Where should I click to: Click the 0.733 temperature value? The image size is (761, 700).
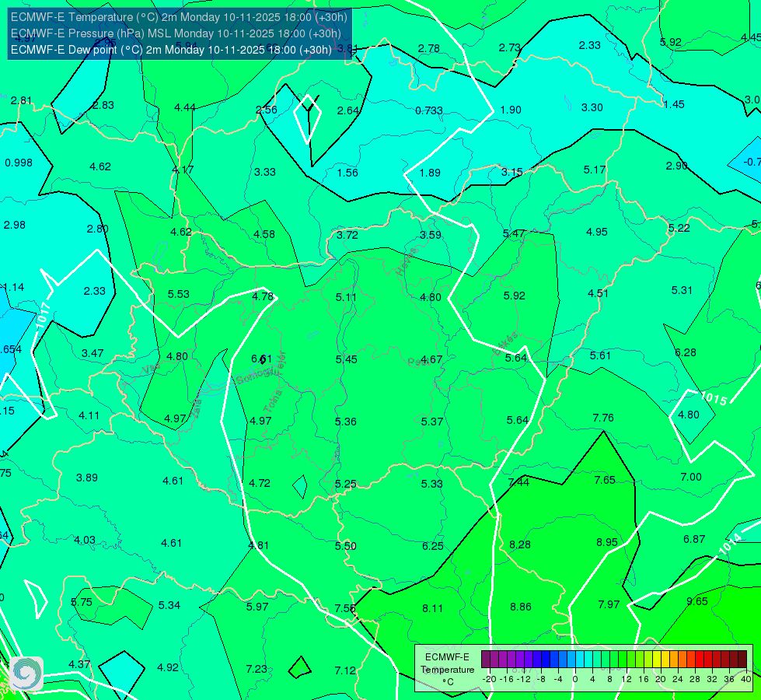(x=429, y=110)
